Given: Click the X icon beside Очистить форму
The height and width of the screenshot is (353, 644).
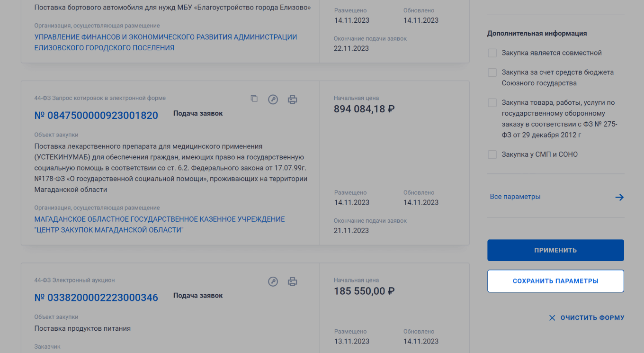Looking at the screenshot, I should tap(552, 318).
